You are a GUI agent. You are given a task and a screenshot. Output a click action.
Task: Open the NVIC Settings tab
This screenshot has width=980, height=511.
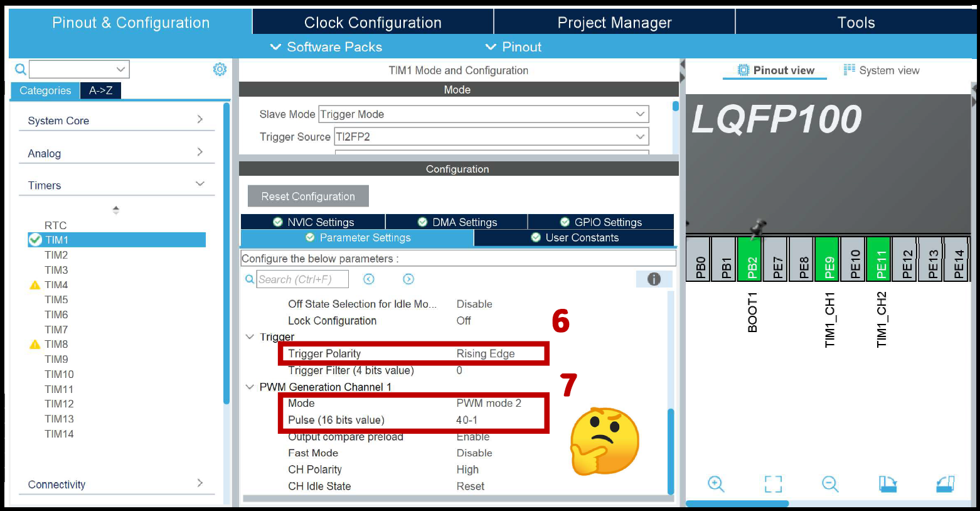click(x=313, y=222)
